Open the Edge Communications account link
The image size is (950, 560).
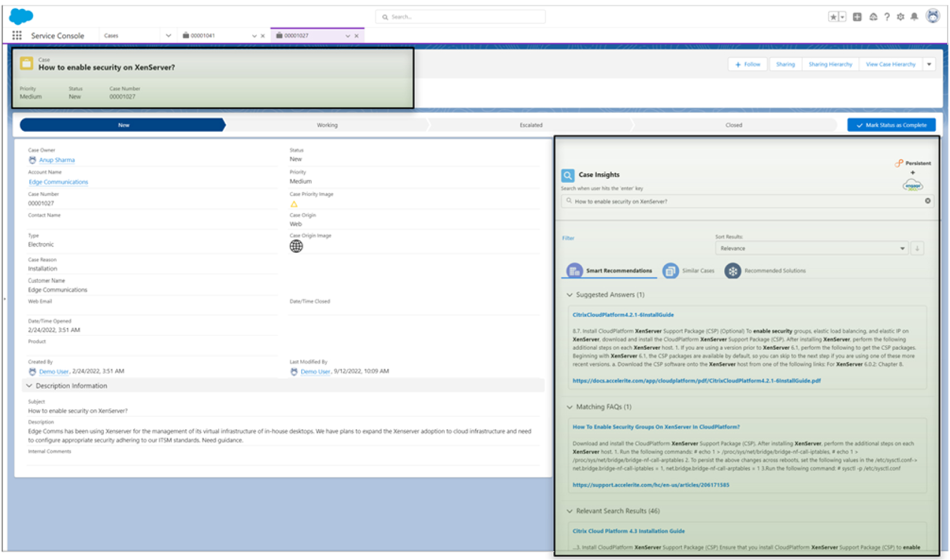(58, 182)
